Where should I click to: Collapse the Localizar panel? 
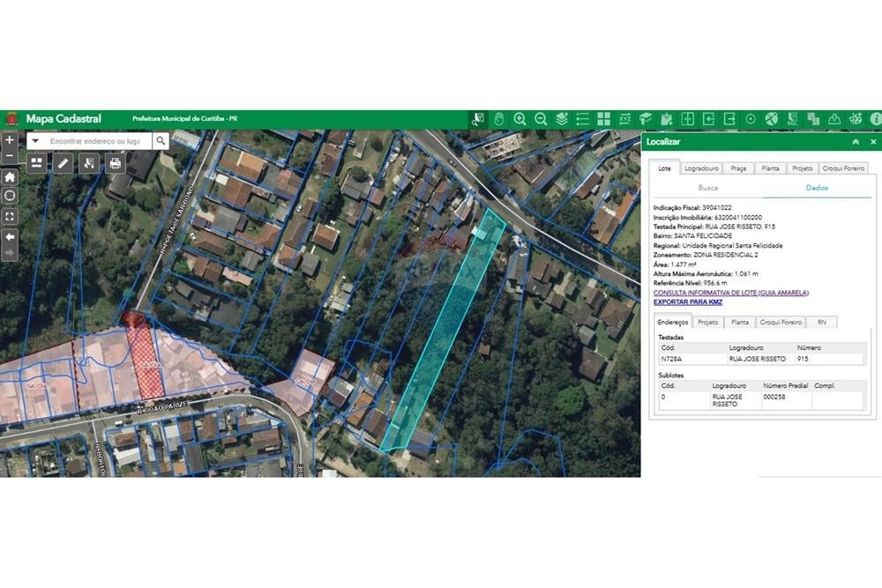click(x=855, y=142)
